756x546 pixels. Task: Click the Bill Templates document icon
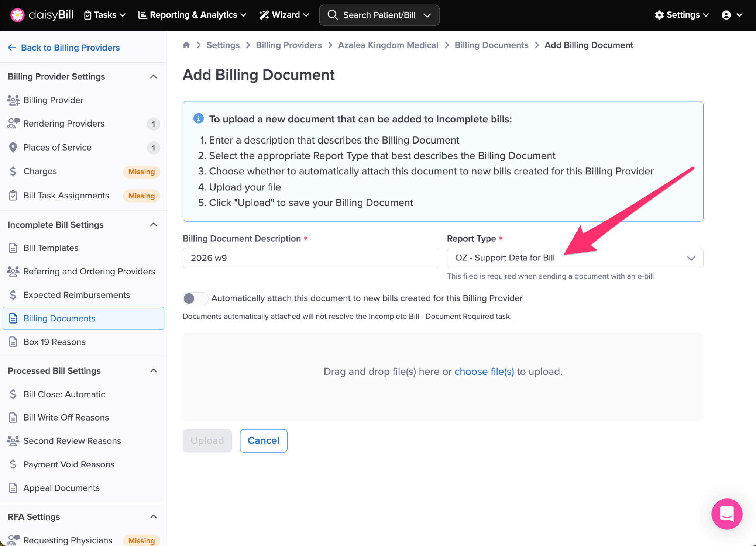(x=13, y=248)
